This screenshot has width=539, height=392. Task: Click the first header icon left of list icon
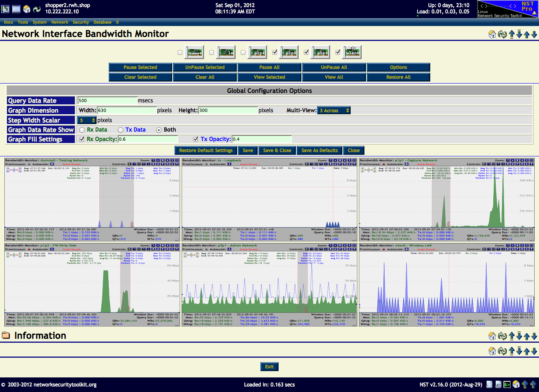point(6,9)
